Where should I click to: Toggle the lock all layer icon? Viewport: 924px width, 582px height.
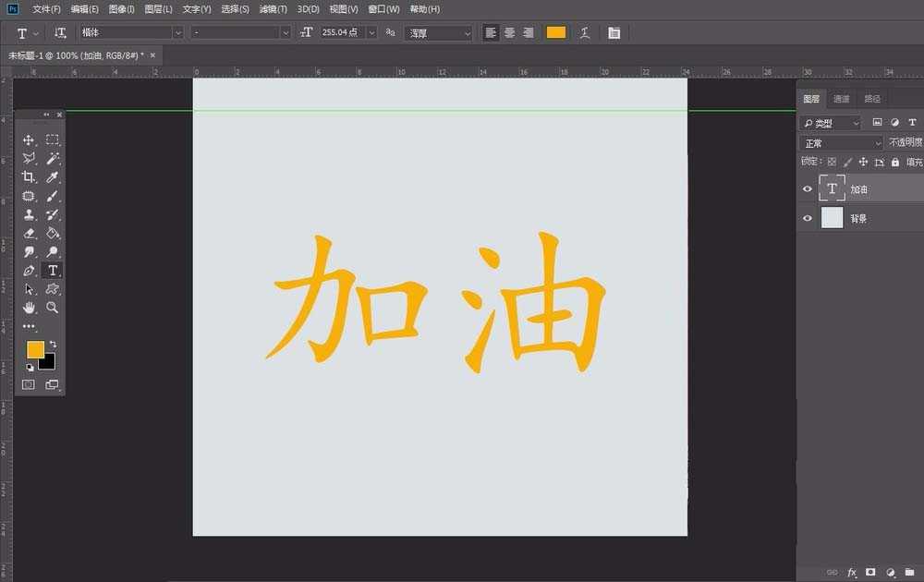pos(894,162)
